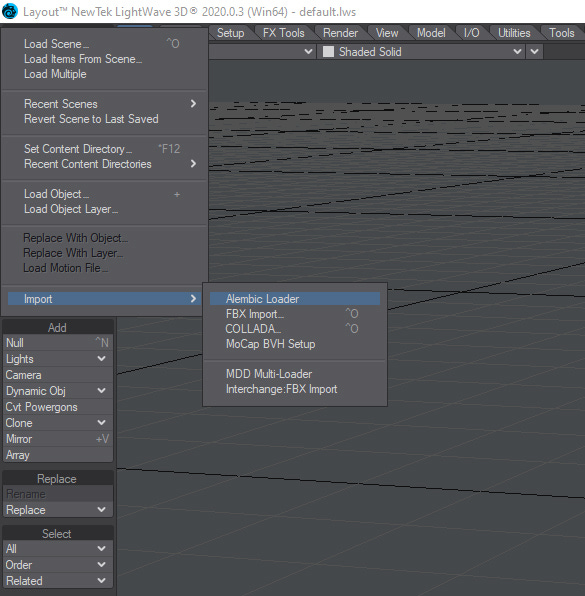The height and width of the screenshot is (596, 585).
Task: Open the I/O tab
Action: [471, 33]
